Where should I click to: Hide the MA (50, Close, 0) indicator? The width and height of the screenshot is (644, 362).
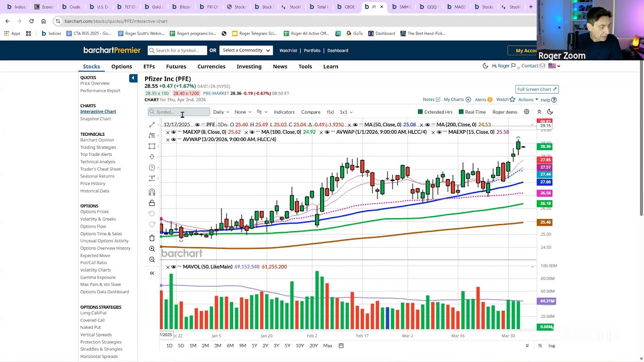pyautogui.click(x=355, y=125)
